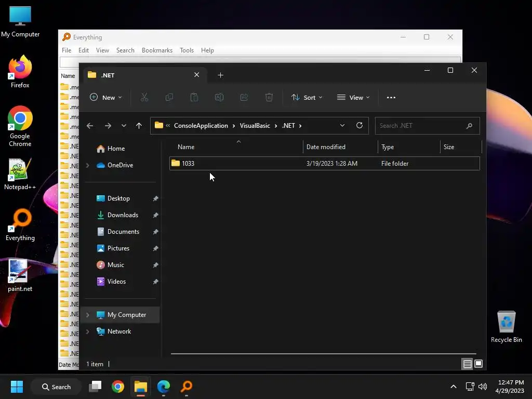
Task: Open Recycle Bin on desktop
Action: click(x=506, y=326)
